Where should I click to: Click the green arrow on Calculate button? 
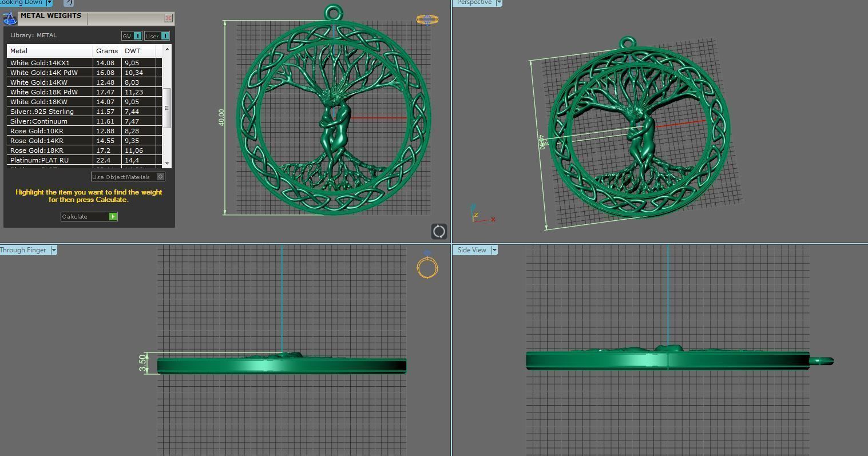click(x=113, y=216)
